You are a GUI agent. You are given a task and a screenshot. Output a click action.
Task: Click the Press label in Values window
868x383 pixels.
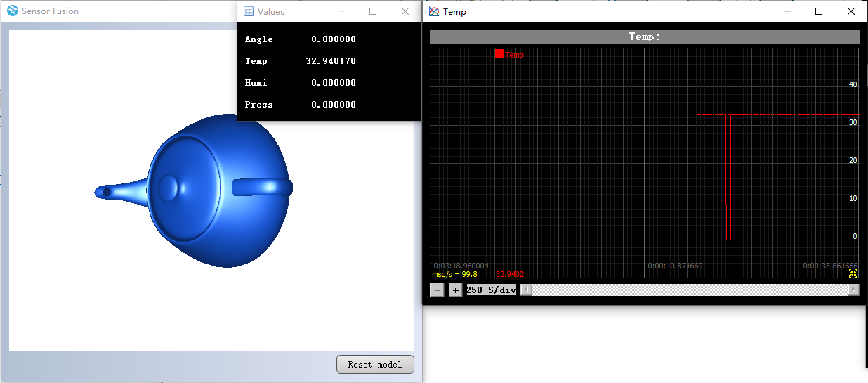coord(258,105)
